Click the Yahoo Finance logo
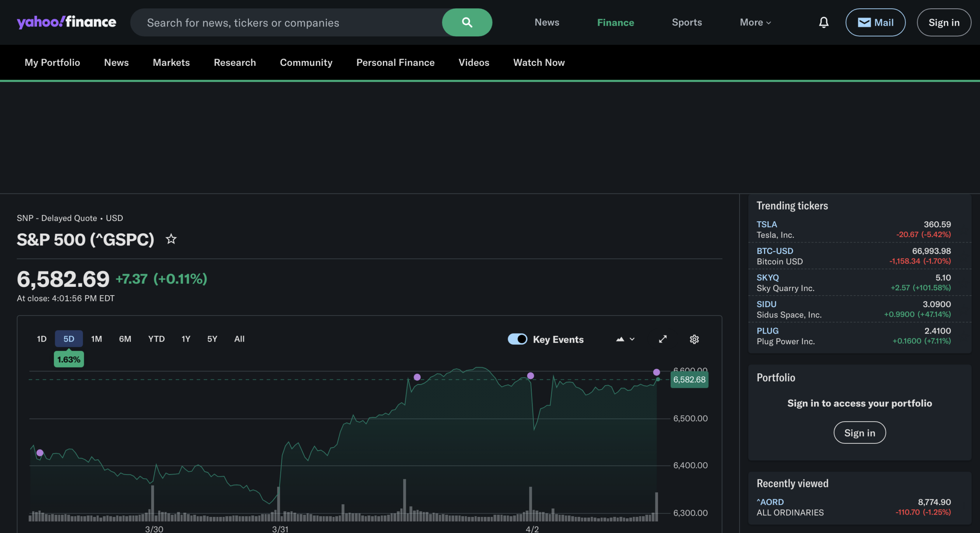 click(x=66, y=22)
